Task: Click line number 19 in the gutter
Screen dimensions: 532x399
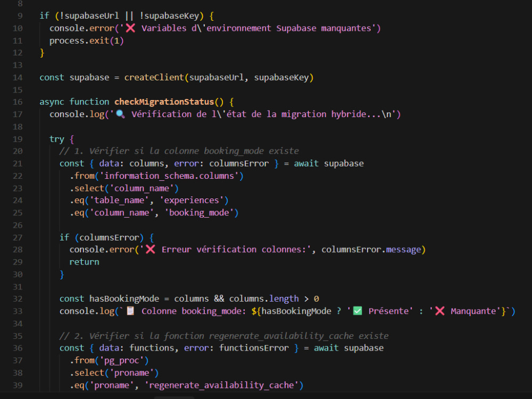Action: point(18,139)
